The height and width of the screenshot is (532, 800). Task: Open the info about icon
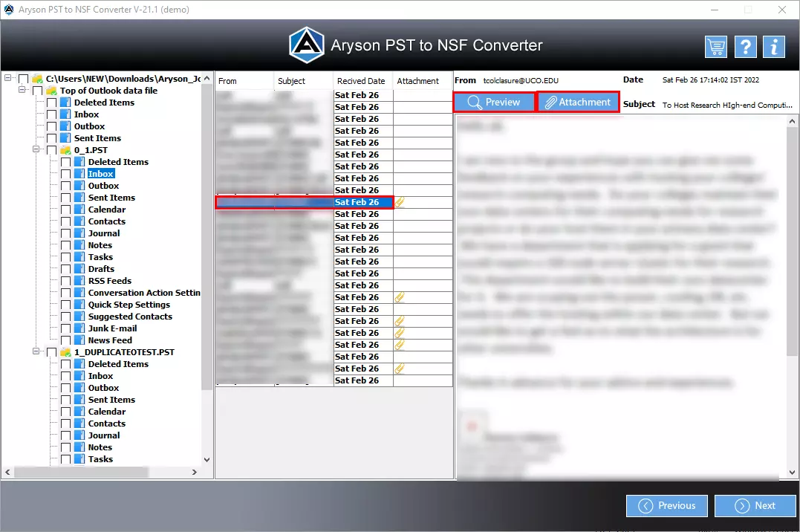coord(774,47)
